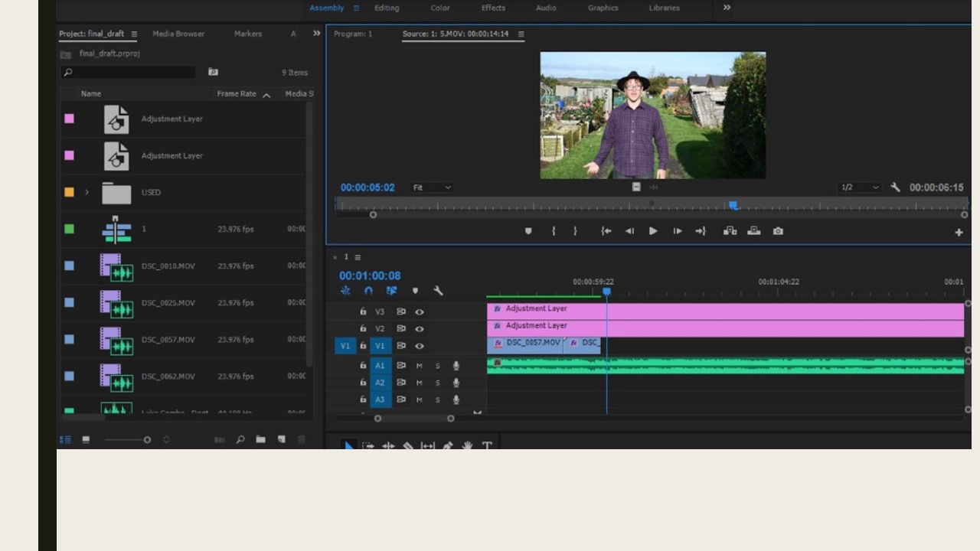
Task: Open source monitor panel menu
Action: (x=521, y=34)
